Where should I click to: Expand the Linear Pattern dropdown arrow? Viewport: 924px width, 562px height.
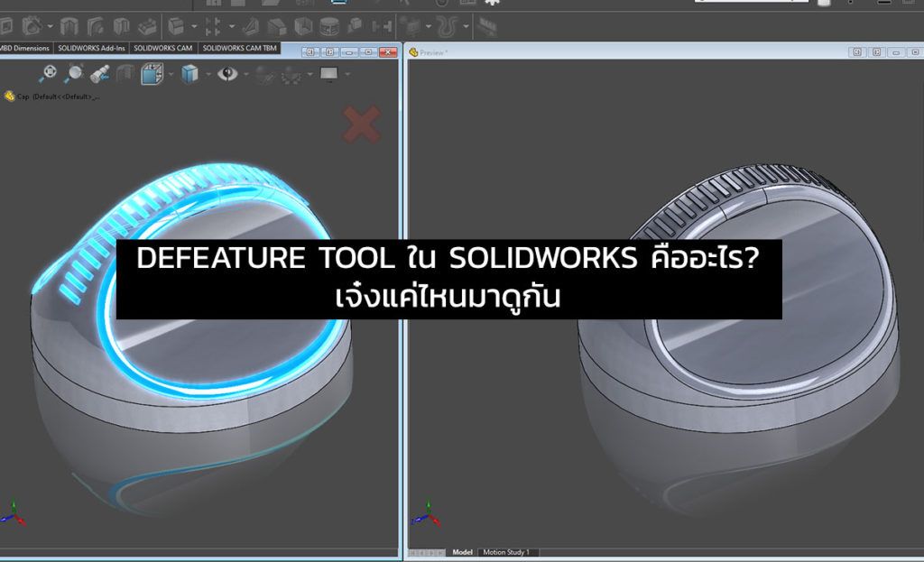pyautogui.click(x=231, y=26)
